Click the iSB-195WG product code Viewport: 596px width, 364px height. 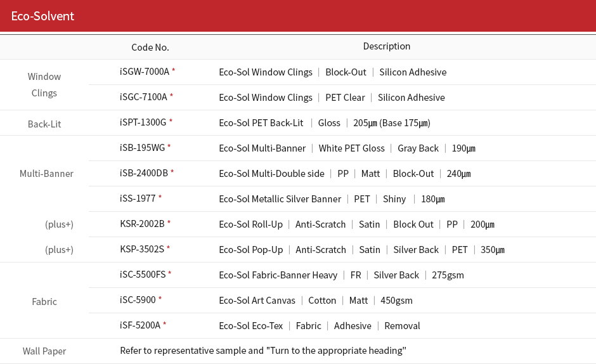(142, 148)
